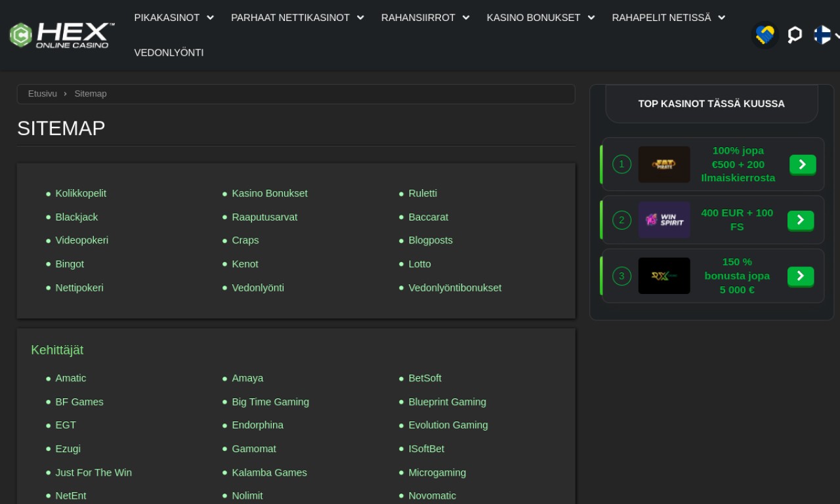This screenshot has width=840, height=504.
Task: Open the Nettipokeri link
Action: [79, 287]
